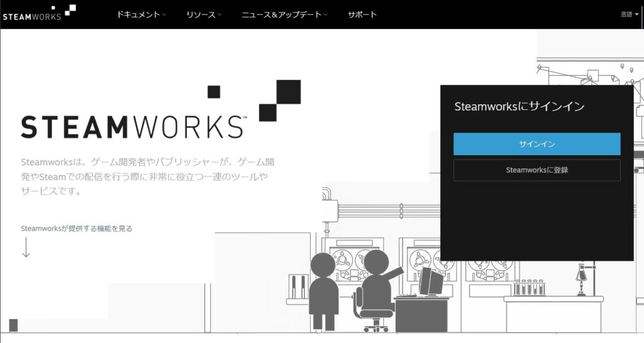Open the 言語 language selector
This screenshot has height=343, width=644.
[x=630, y=14]
